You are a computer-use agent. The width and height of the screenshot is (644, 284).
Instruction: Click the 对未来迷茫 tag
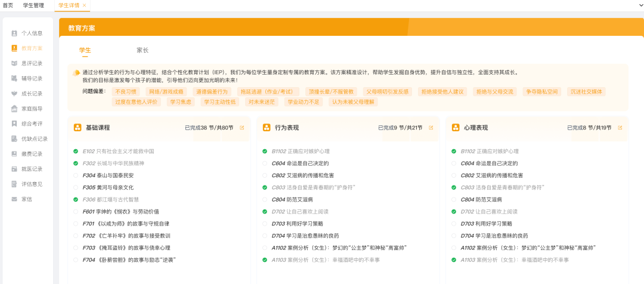point(261,102)
